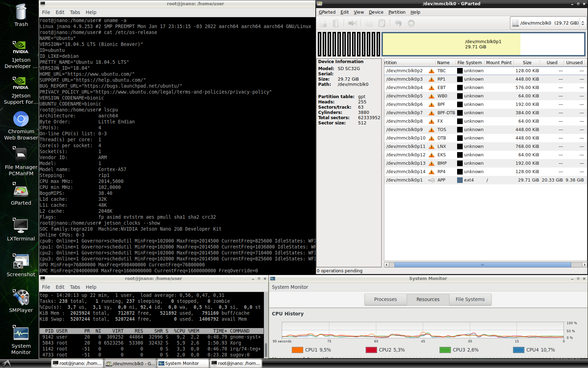This screenshot has width=588, height=368.
Task: Open the Help menu in the bottom terminal
Action: 91,287
